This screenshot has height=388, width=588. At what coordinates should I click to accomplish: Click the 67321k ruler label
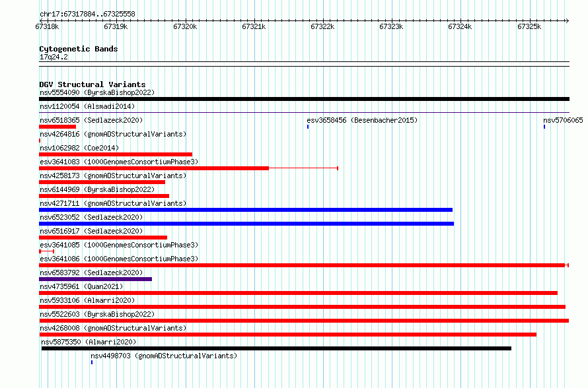tap(254, 26)
